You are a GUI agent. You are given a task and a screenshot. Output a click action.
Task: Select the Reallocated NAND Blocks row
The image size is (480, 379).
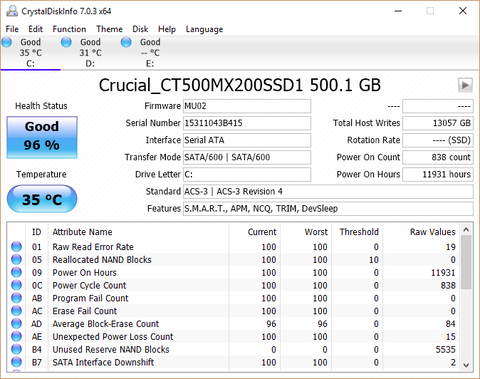(x=234, y=259)
